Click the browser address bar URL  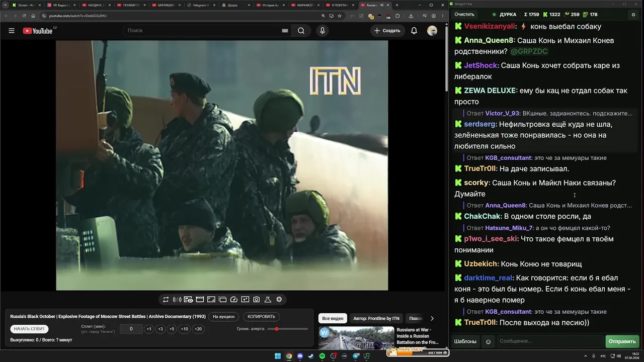tap(77, 16)
